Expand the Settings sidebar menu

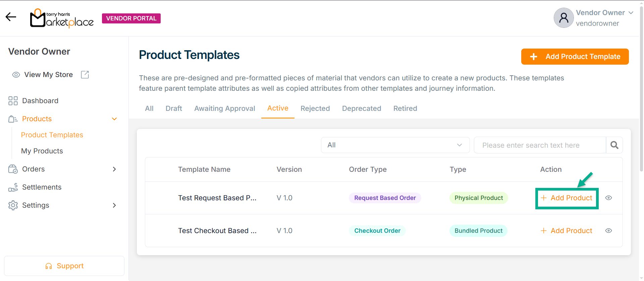(114, 205)
